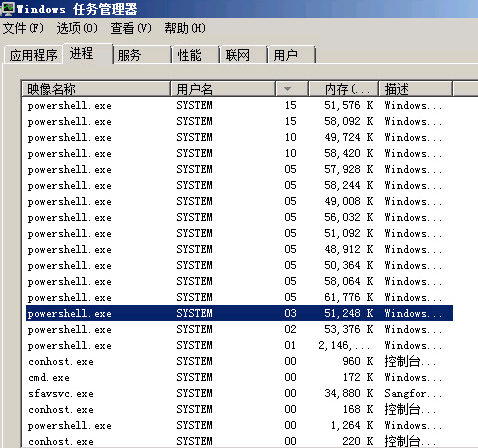Image resolution: width=478 pixels, height=448 pixels.
Task: Select conhost.exe row with 168 K memory
Action: [239, 409]
